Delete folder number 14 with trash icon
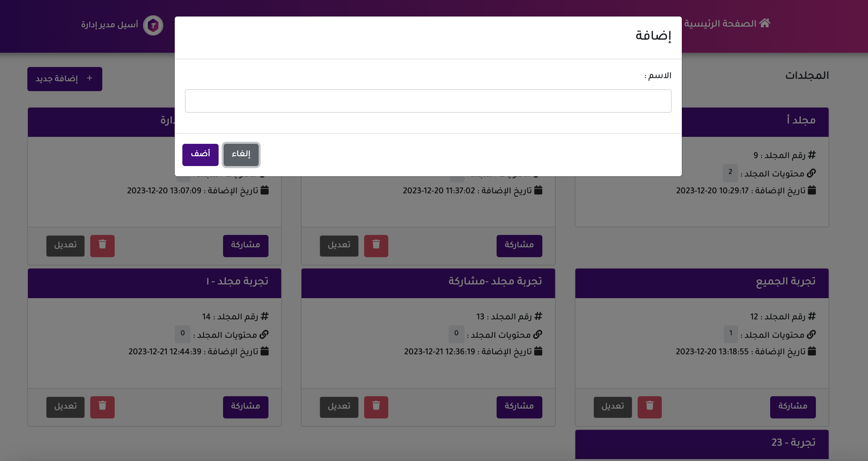Image resolution: width=868 pixels, height=461 pixels. point(102,407)
